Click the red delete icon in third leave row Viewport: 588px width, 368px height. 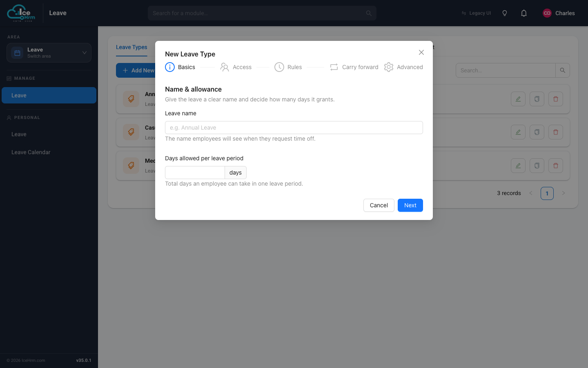click(556, 166)
